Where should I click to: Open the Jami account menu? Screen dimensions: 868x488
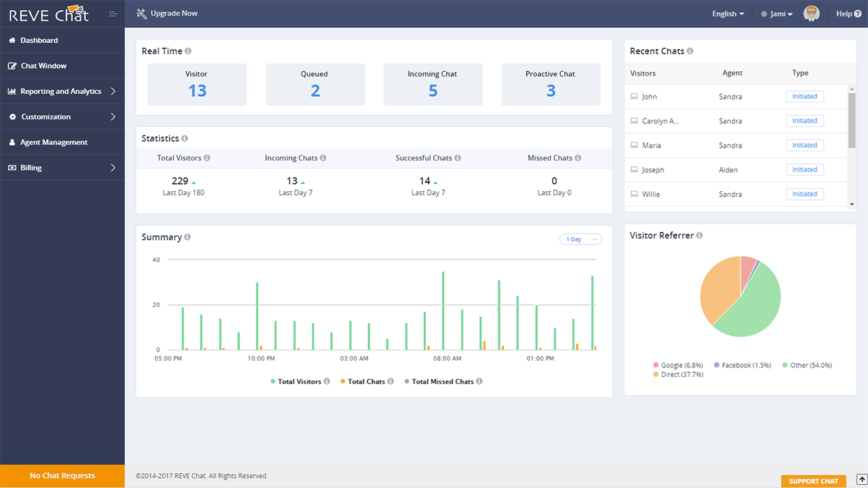click(777, 13)
